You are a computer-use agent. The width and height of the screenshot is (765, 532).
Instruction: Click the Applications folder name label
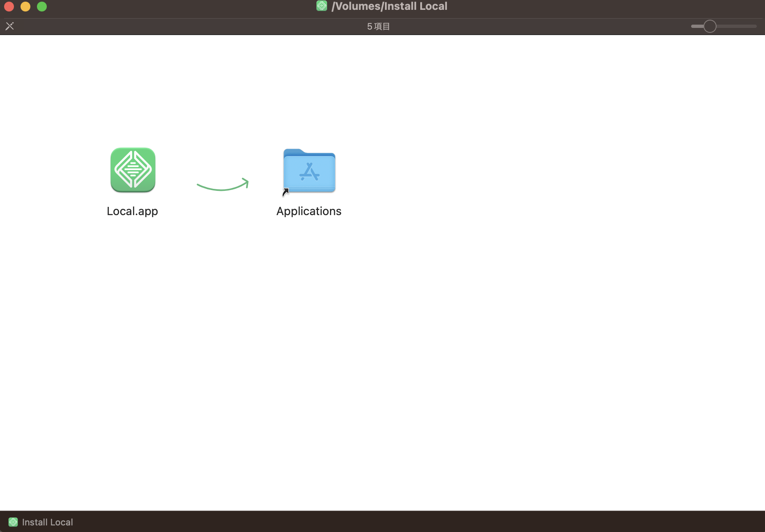(x=309, y=211)
